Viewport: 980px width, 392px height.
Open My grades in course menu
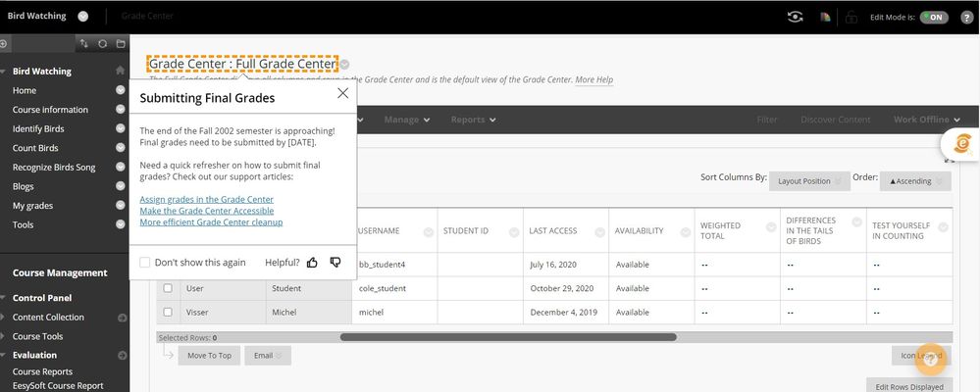point(32,206)
